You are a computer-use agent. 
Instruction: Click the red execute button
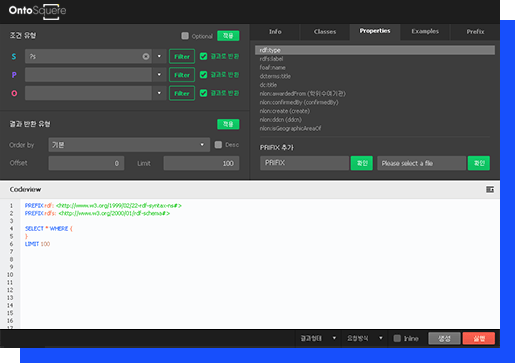click(x=479, y=338)
